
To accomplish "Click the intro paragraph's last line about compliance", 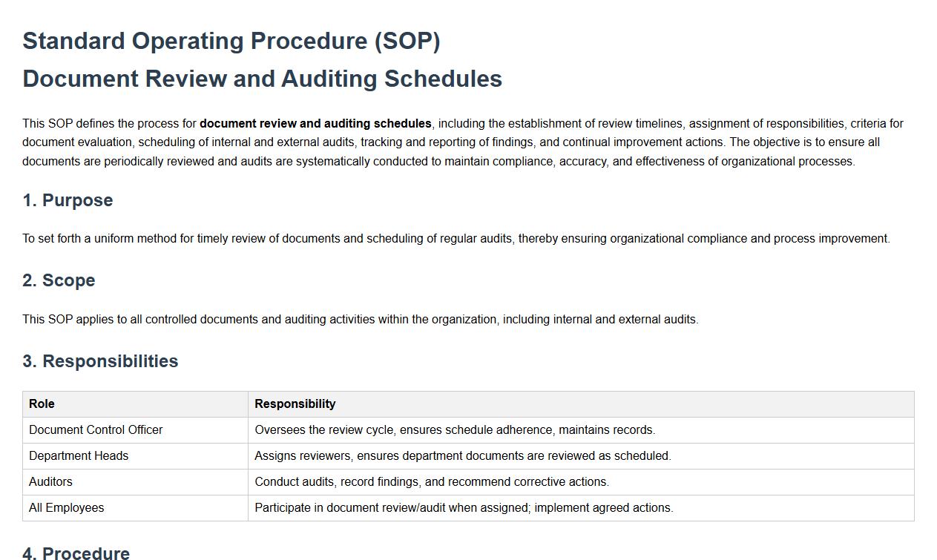I will (x=438, y=162).
